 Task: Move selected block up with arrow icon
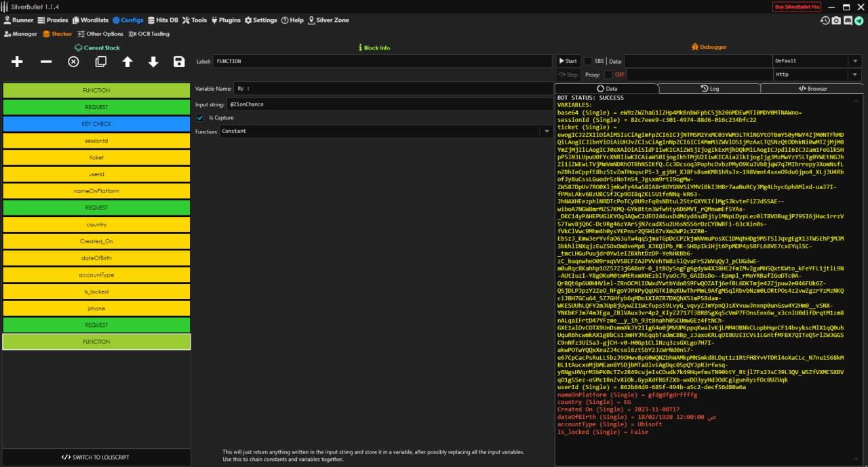coord(127,62)
